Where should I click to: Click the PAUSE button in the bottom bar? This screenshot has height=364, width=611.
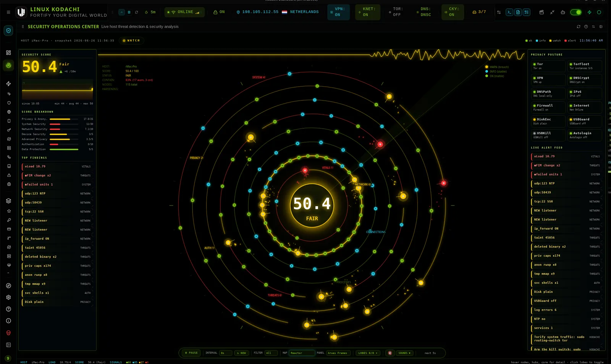(191, 353)
